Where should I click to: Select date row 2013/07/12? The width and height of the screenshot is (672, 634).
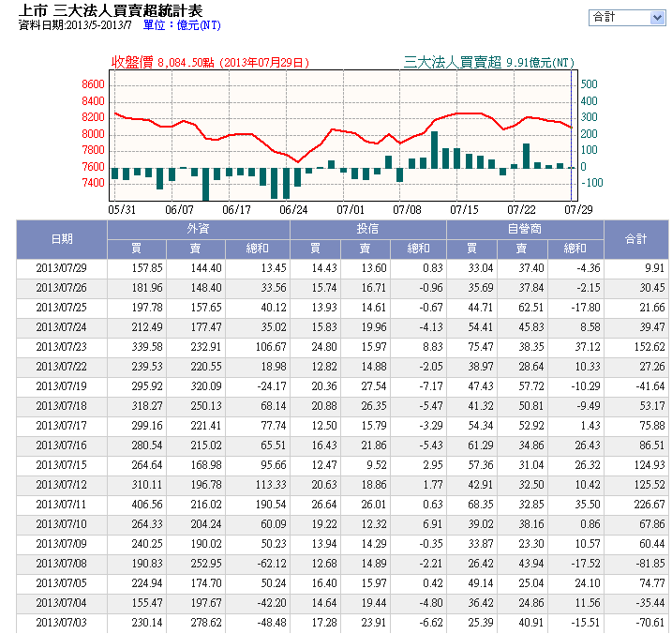pos(61,485)
